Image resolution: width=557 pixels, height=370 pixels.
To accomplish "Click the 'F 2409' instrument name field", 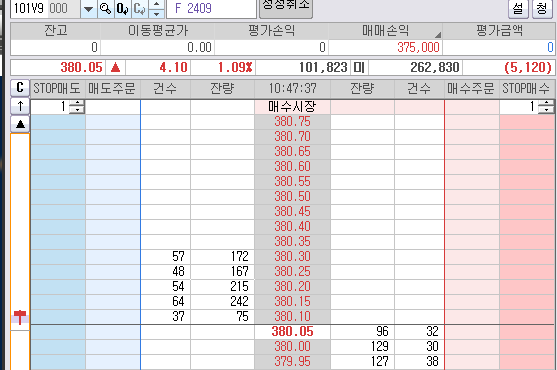I will pyautogui.click(x=211, y=9).
